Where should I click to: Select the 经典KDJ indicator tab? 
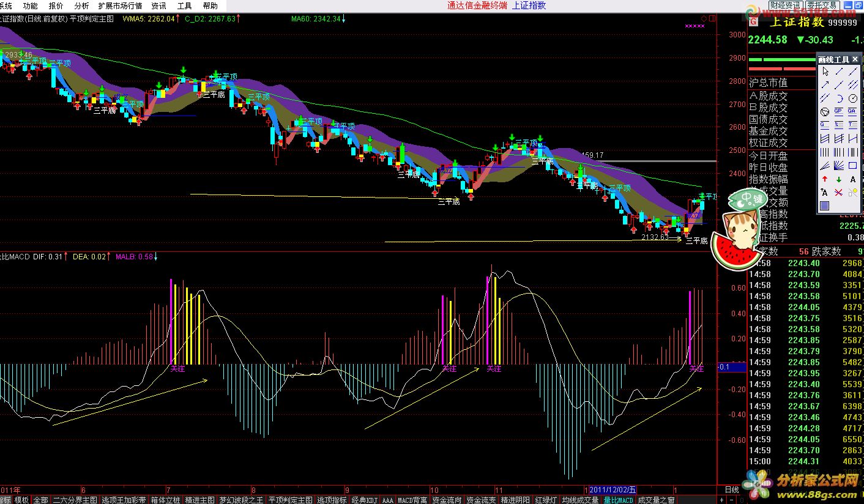coord(364,500)
